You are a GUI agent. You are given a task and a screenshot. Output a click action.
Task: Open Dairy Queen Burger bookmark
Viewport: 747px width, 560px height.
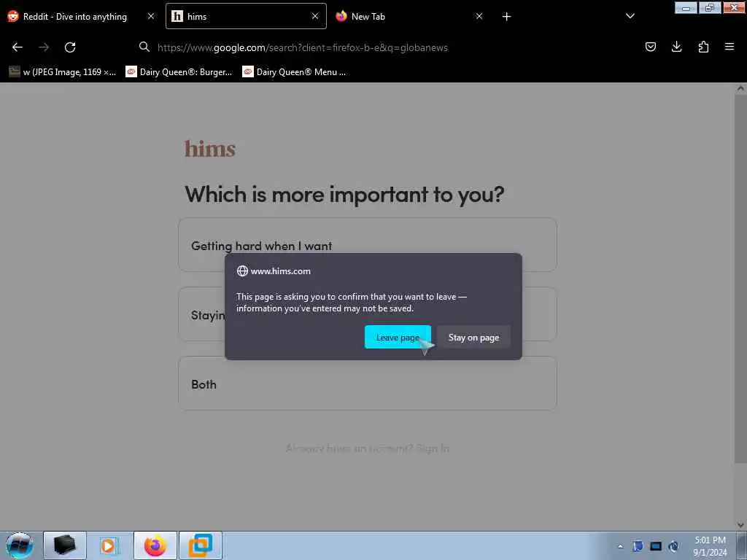click(179, 72)
